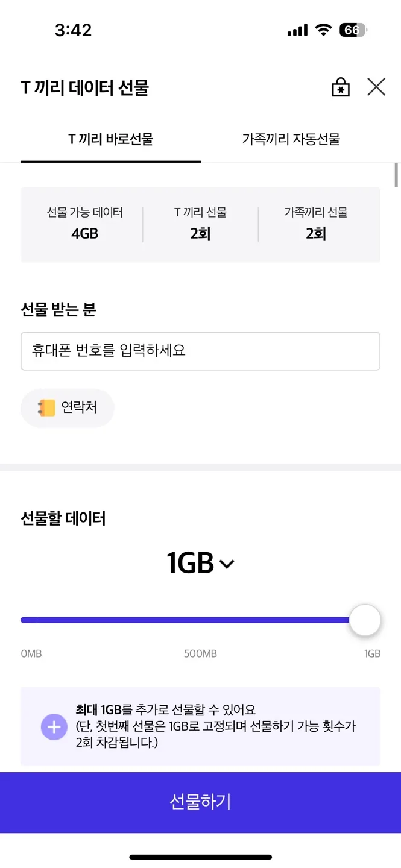401x868 pixels.
Task: Tap the 선물하기 button
Action: tap(200, 802)
